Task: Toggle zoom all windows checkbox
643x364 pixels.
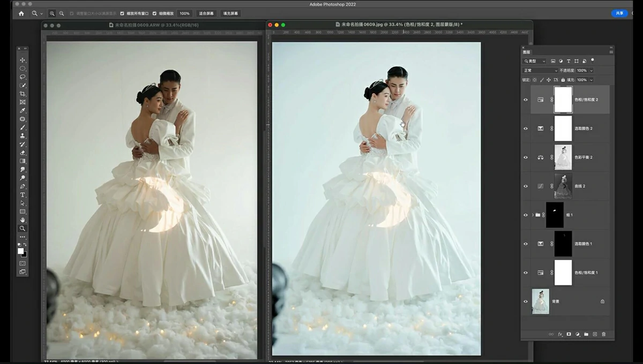Action: point(122,13)
